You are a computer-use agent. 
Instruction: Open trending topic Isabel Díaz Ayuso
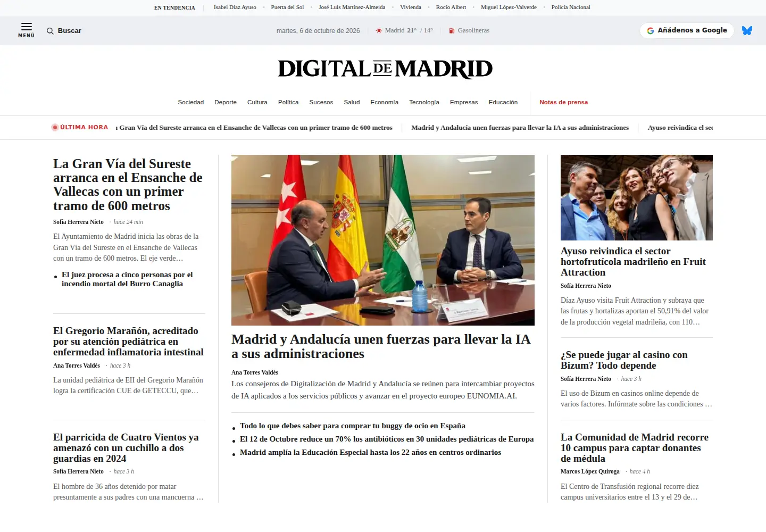235,7
